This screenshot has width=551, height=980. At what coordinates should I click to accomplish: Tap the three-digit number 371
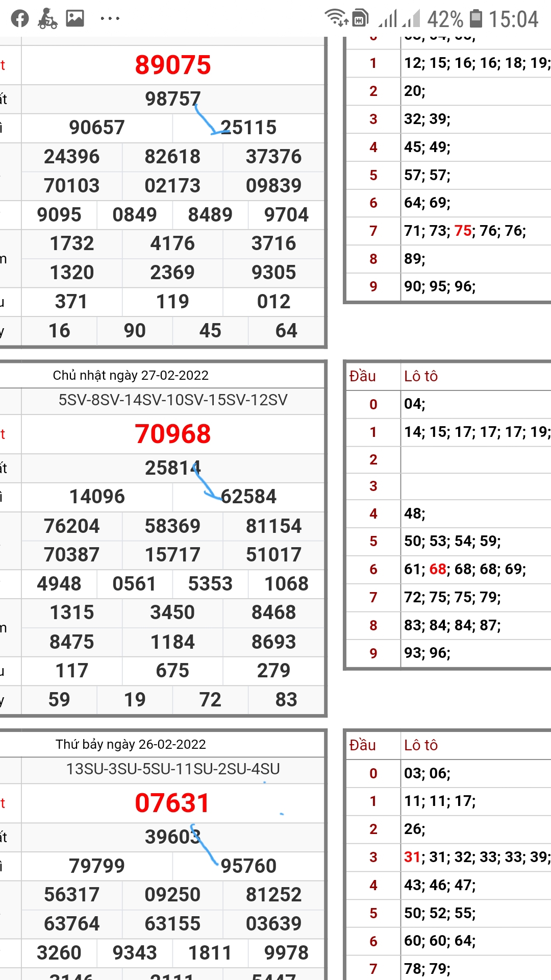pyautogui.click(x=71, y=302)
